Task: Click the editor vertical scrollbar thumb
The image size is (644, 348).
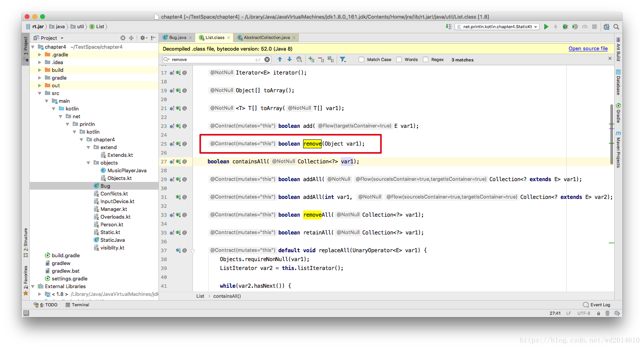Action: [x=612, y=134]
